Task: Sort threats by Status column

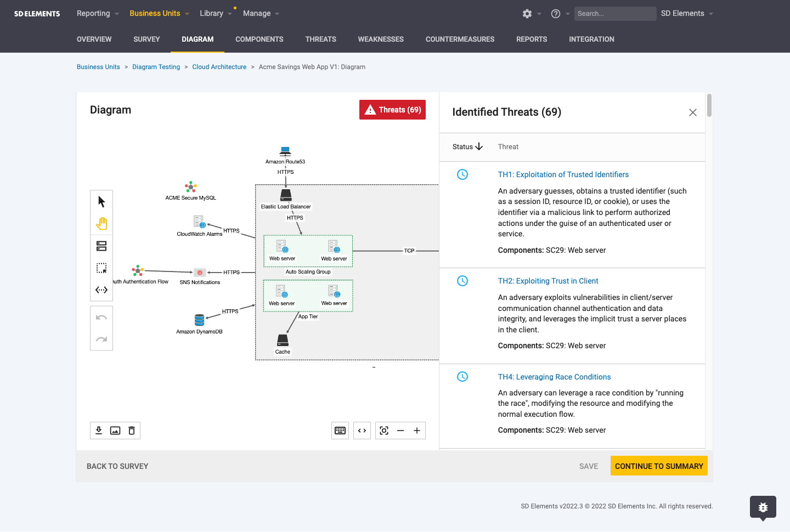Action: click(467, 147)
